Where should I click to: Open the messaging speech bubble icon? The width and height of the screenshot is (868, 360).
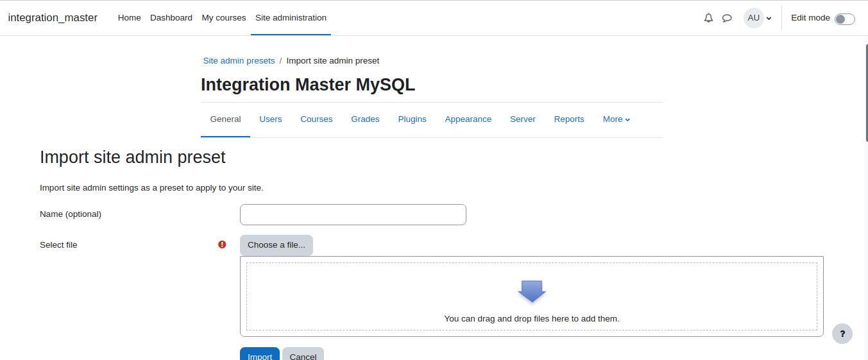[727, 18]
